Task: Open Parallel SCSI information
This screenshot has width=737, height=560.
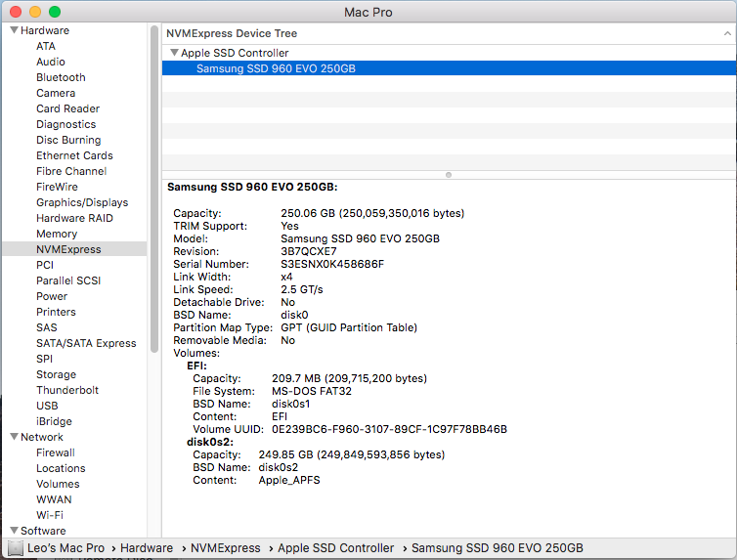Action: tap(68, 280)
